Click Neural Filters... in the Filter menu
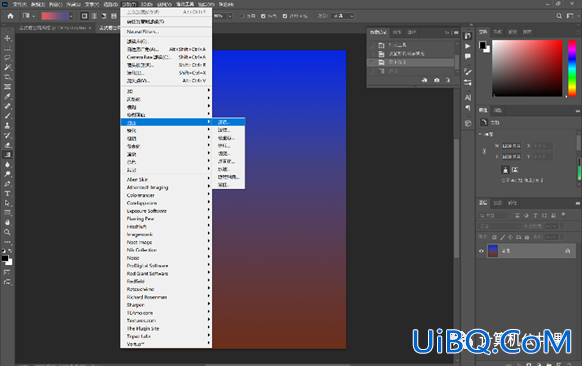Viewport: 582px width, 366px height. pos(166,32)
